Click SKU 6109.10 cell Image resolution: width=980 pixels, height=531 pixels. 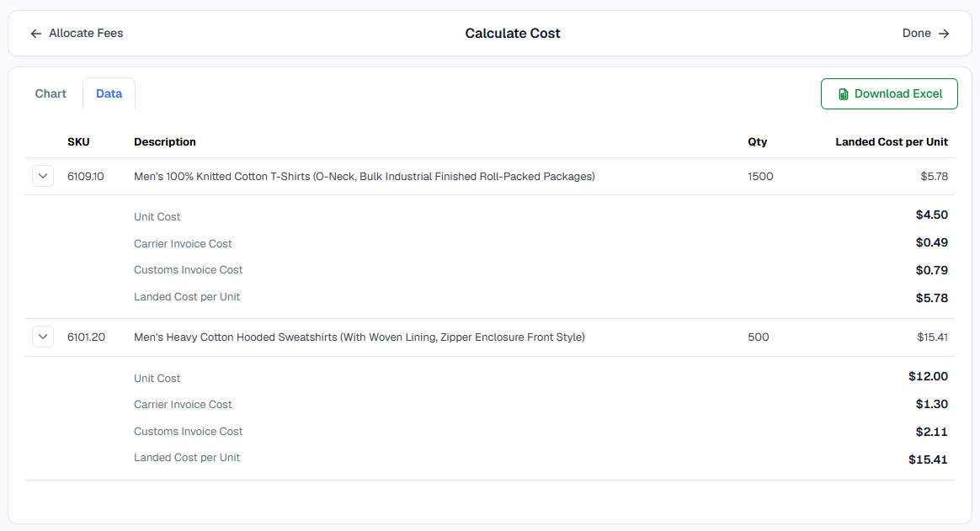coord(86,177)
